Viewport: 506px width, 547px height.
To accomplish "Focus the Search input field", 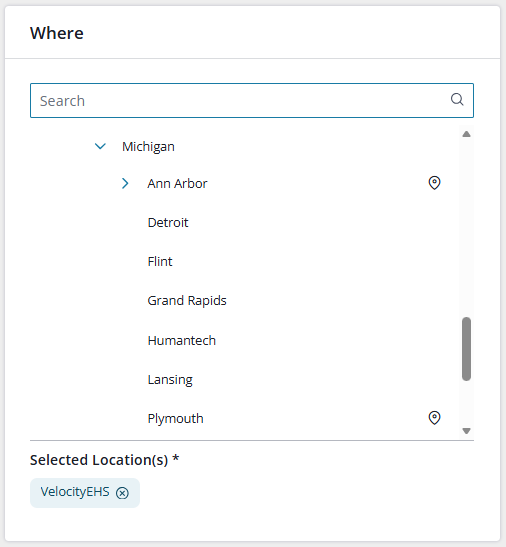I will click(x=252, y=100).
